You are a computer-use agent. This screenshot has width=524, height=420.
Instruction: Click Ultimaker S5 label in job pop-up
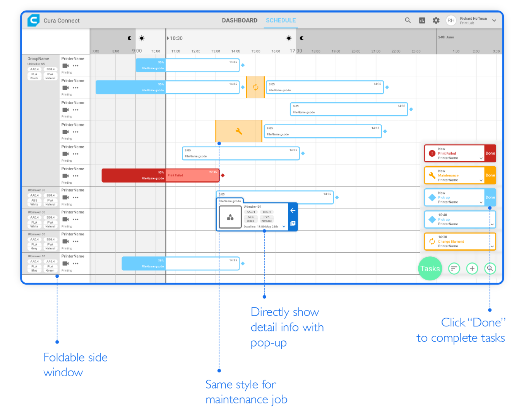click(x=252, y=207)
